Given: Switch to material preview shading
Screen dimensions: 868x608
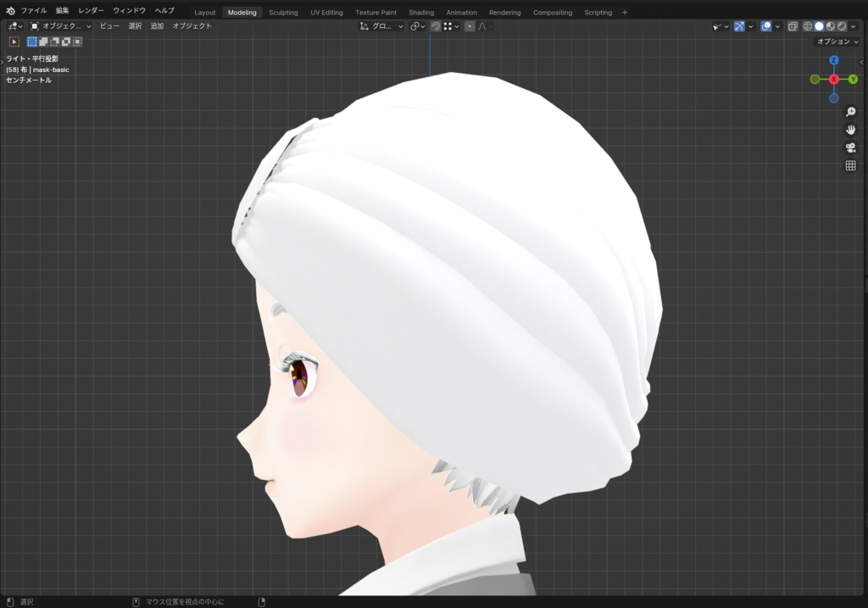Looking at the screenshot, I should point(831,26).
